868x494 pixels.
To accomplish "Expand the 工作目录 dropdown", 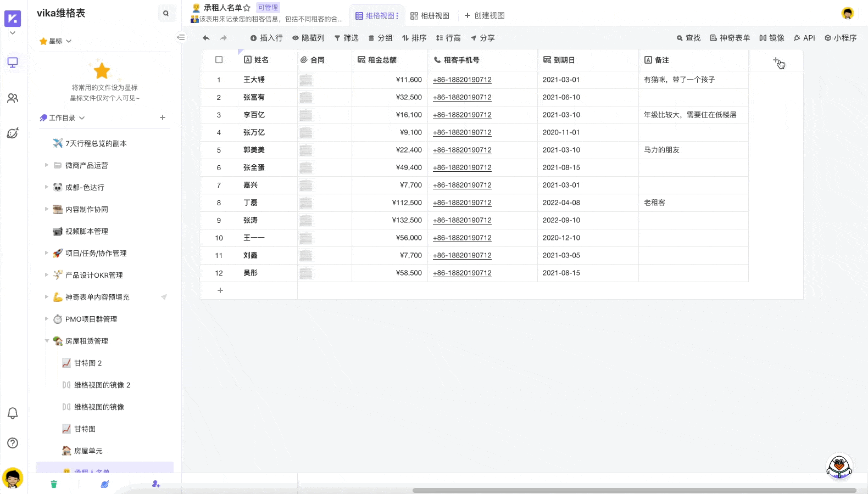I will [x=82, y=118].
